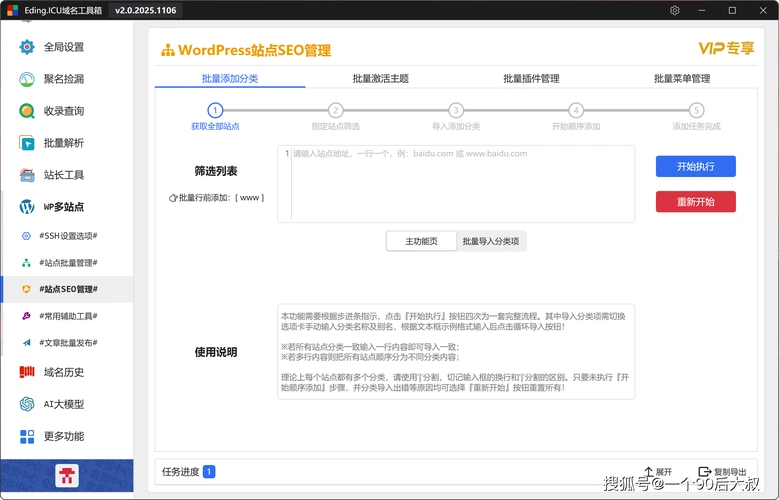
Task: Select step 3 导入添加分类
Action: coord(456,117)
